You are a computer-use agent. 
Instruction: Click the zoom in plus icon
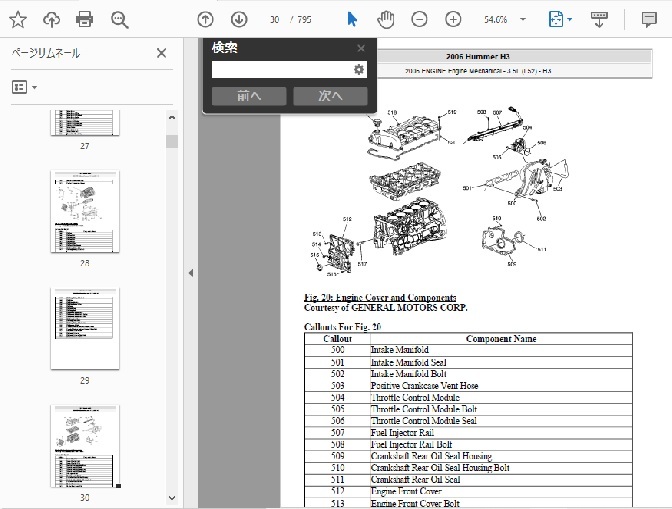(453, 19)
